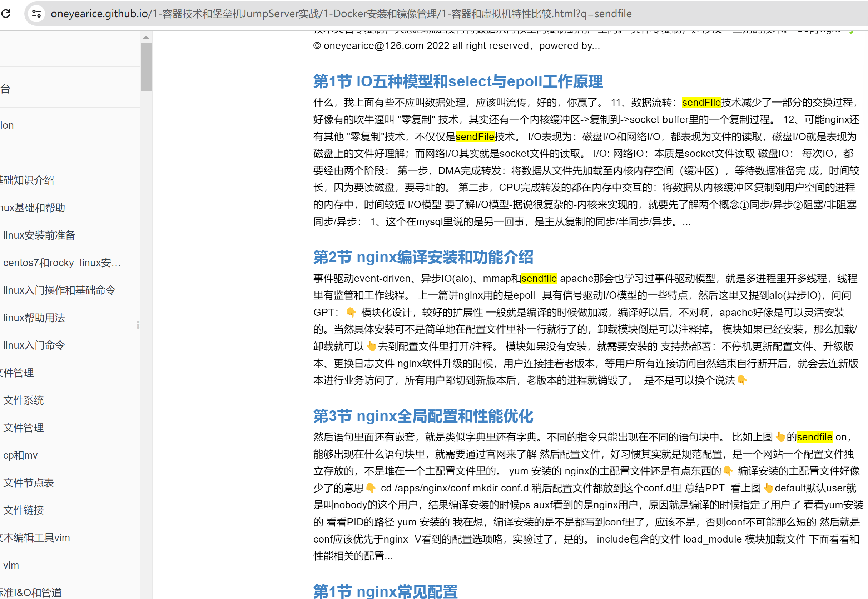Screen dimensions: 868x599
Task: Select linux安装前准备 in the sidebar
Action: click(39, 235)
